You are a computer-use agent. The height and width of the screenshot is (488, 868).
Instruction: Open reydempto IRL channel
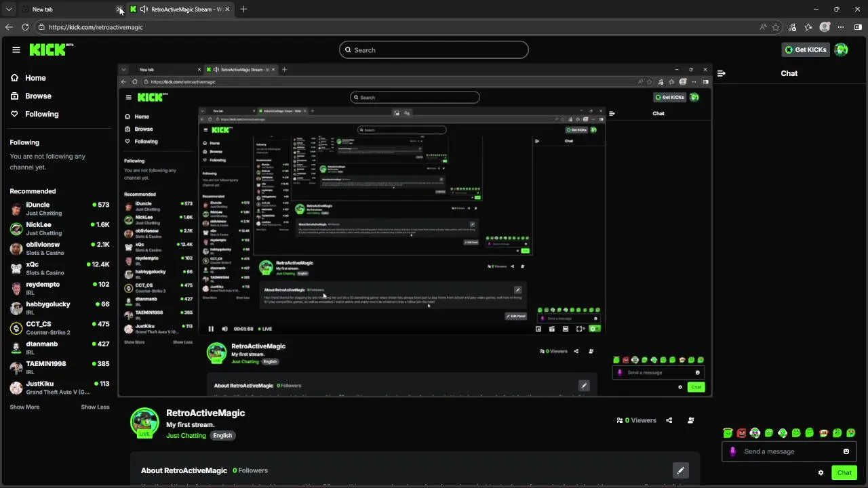click(60, 288)
